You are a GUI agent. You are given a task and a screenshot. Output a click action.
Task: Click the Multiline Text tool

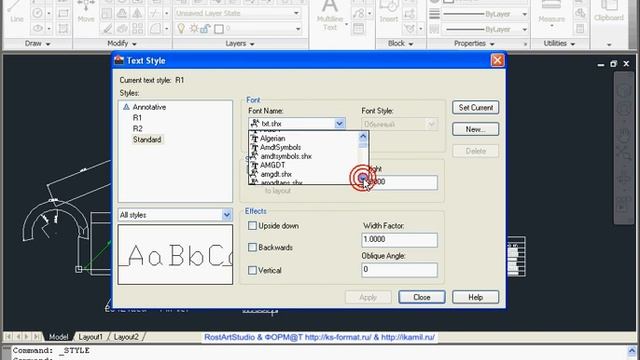[330, 16]
